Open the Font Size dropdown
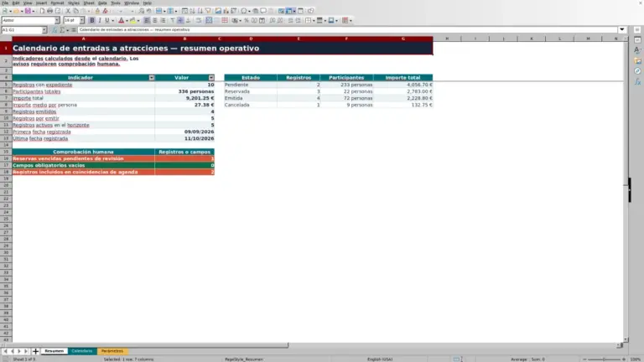The image size is (644, 362). (81, 20)
